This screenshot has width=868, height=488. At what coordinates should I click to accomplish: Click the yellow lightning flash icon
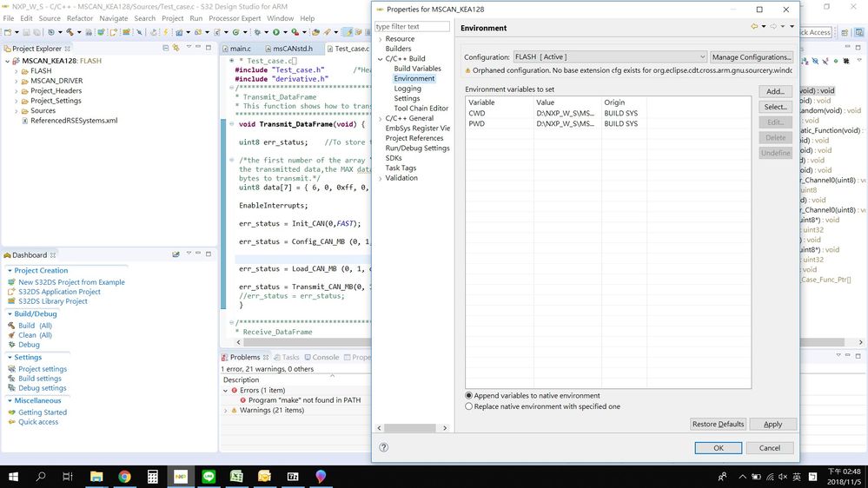click(165, 32)
